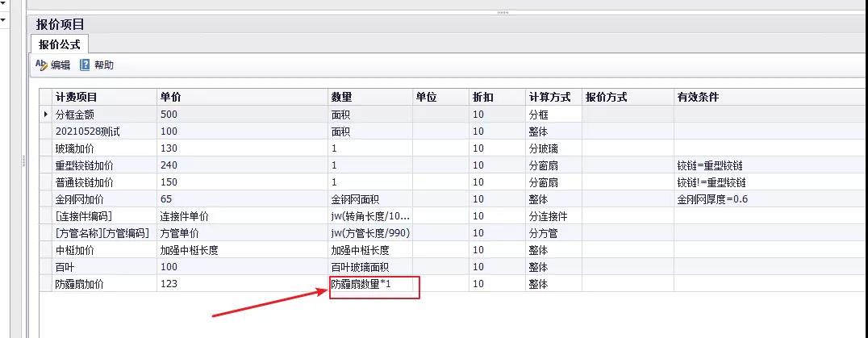
Task: Click the second dropdown arrow in left panel
Action: coord(3,19)
